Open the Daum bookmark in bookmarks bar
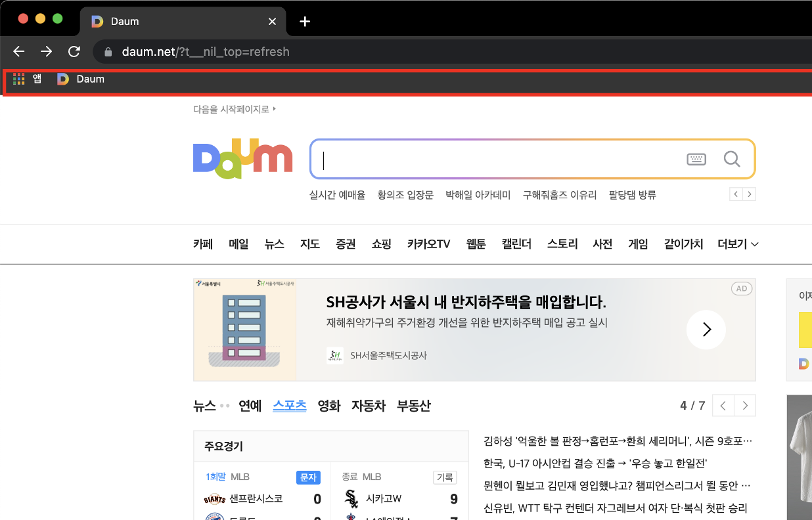 coord(81,79)
